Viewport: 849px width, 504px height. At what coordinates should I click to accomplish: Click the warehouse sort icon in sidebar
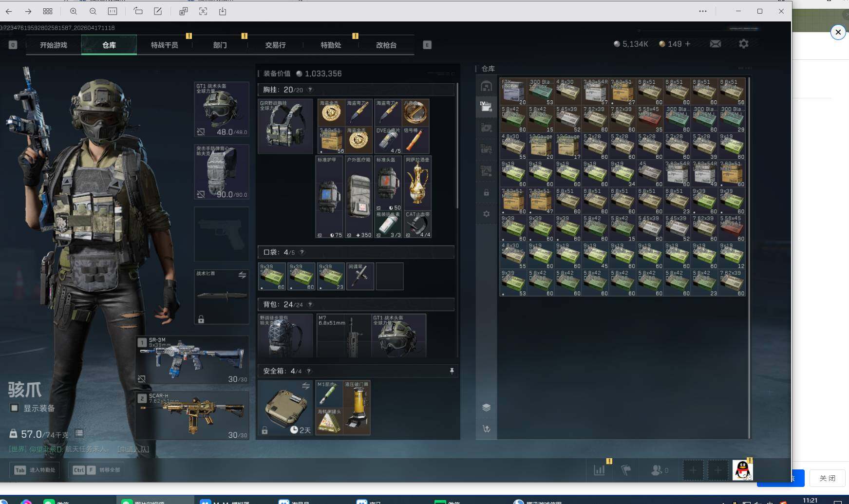coord(486,429)
